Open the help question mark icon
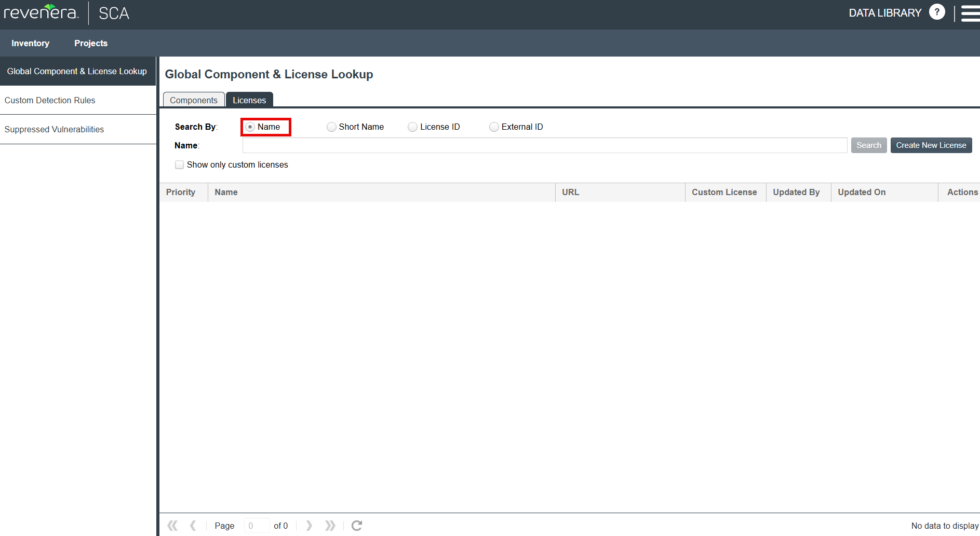The image size is (980, 536). [936, 12]
